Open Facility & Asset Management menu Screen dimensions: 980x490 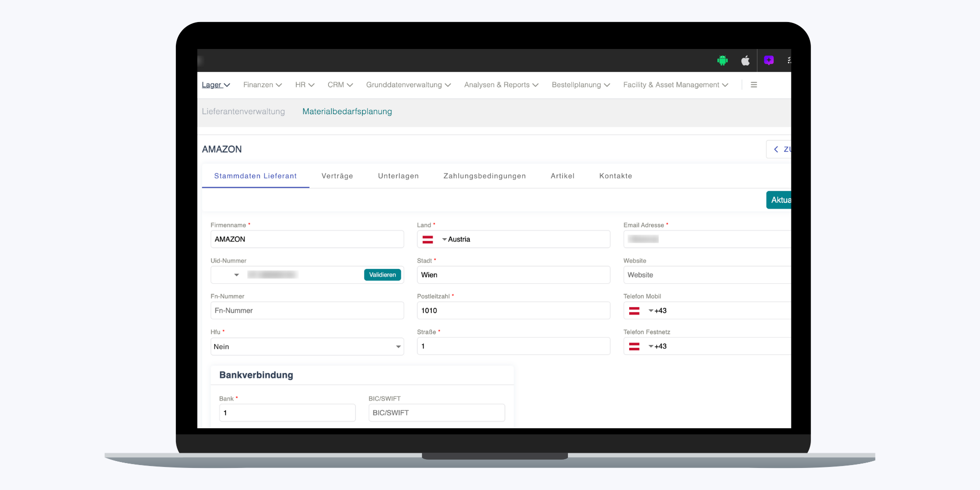point(675,85)
